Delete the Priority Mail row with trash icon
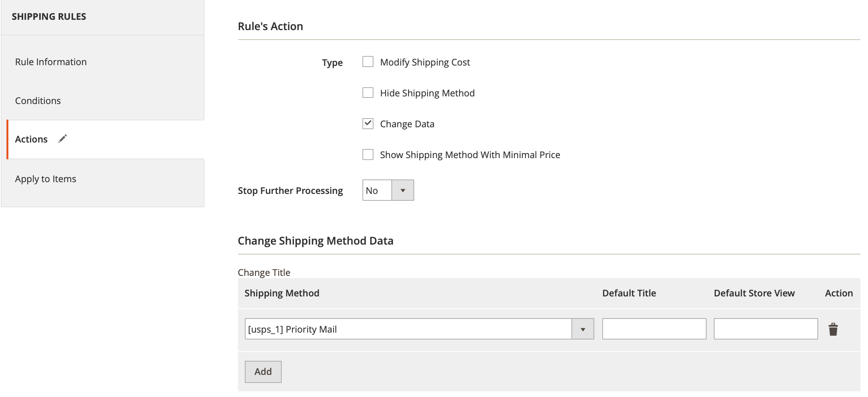The height and width of the screenshot is (397, 868). tap(833, 329)
